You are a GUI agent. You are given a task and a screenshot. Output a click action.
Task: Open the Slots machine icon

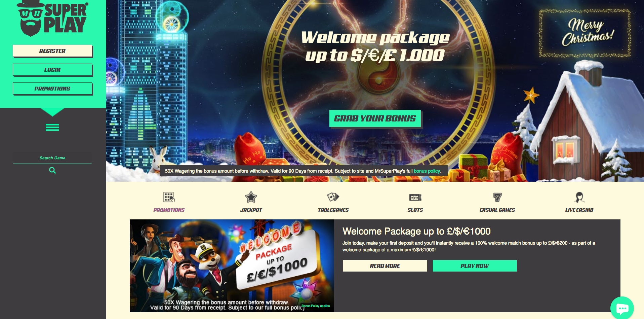click(x=415, y=197)
